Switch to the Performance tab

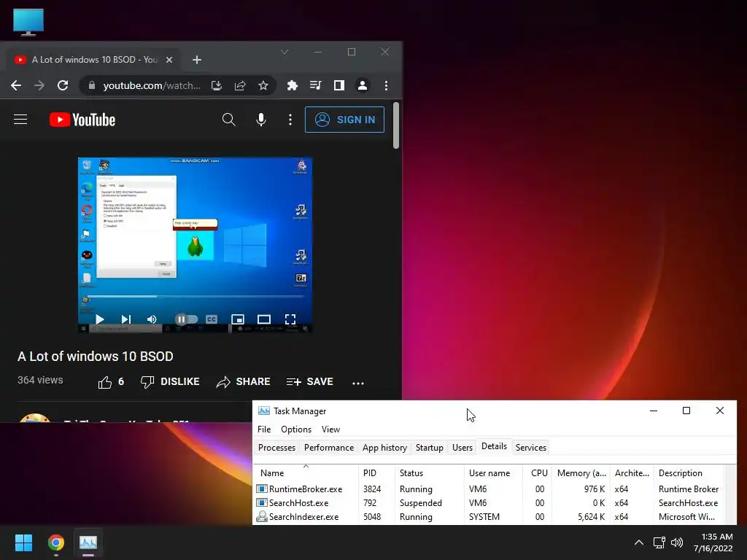[329, 448]
